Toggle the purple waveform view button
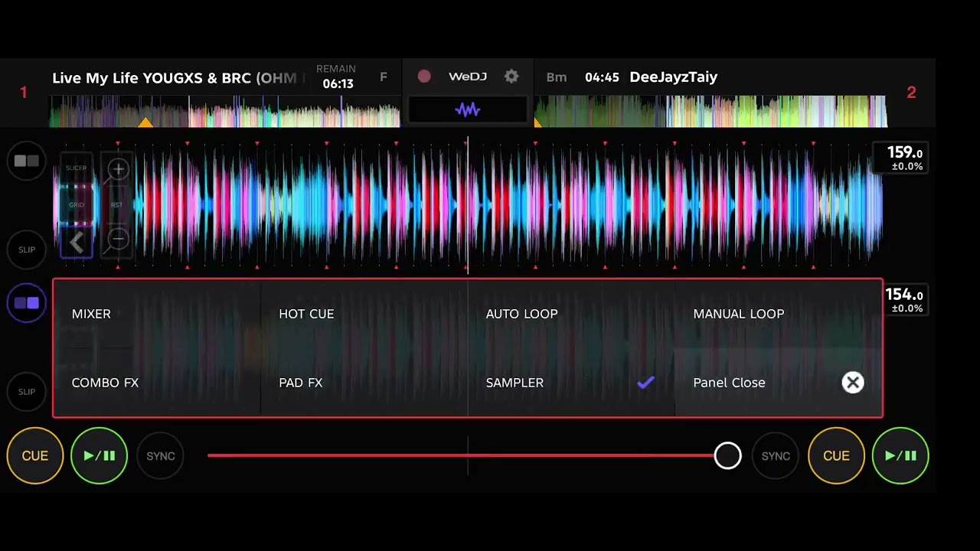Viewport: 980px width, 551px height. pos(468,109)
